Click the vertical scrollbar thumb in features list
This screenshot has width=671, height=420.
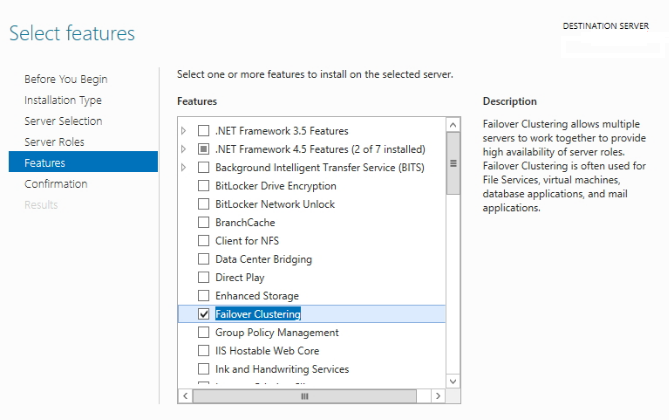click(x=453, y=163)
